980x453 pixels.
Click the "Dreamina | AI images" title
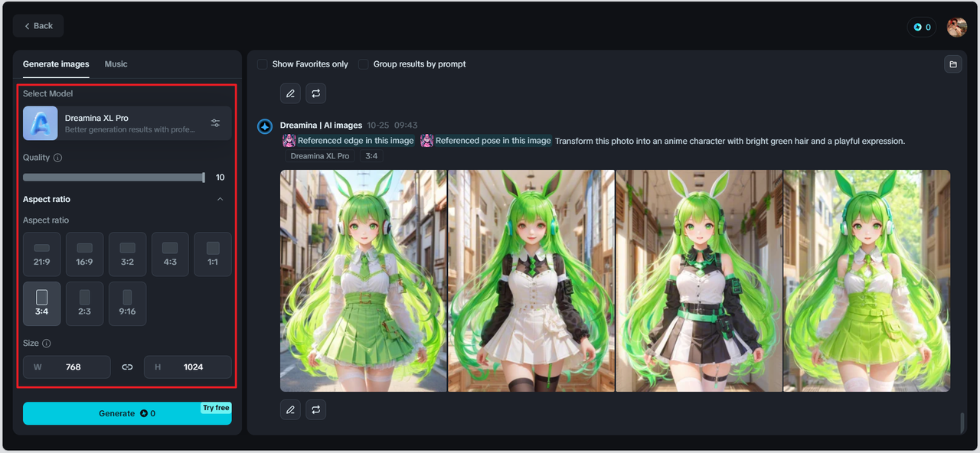point(321,125)
